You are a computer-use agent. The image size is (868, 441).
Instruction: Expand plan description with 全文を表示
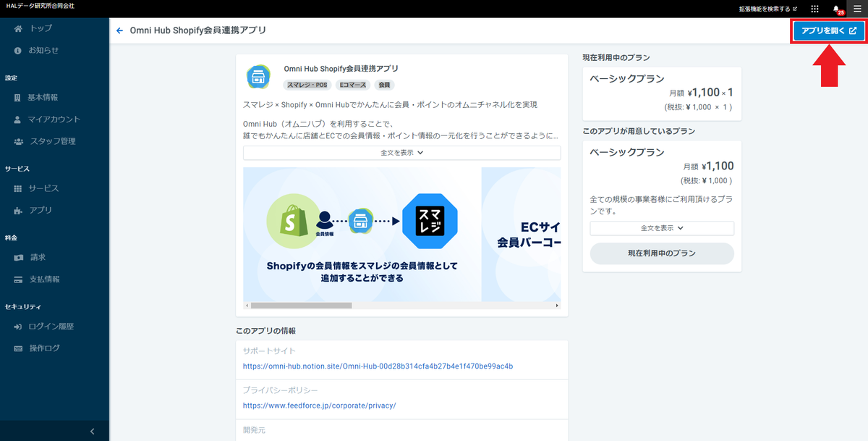(662, 228)
